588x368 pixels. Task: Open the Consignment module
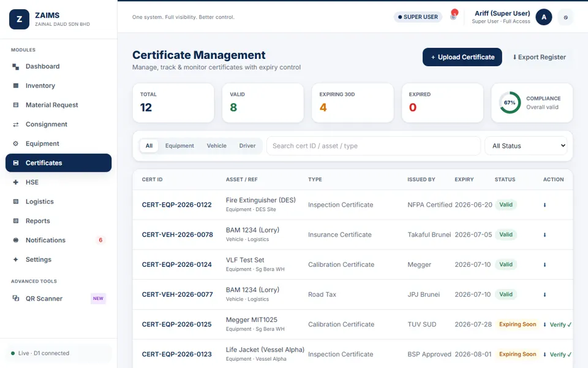point(59,125)
